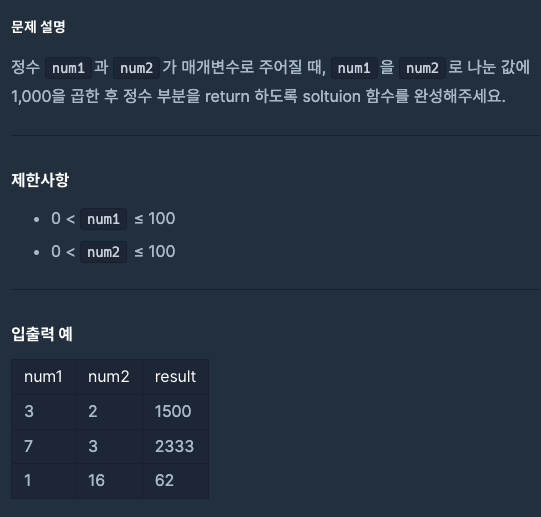Click the 입출력 예 heading

coord(42,334)
